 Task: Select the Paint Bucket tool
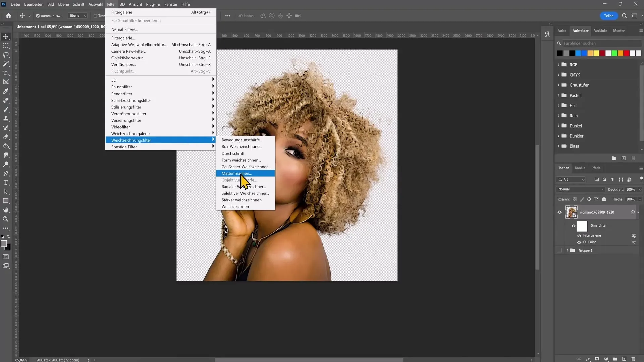[6, 146]
